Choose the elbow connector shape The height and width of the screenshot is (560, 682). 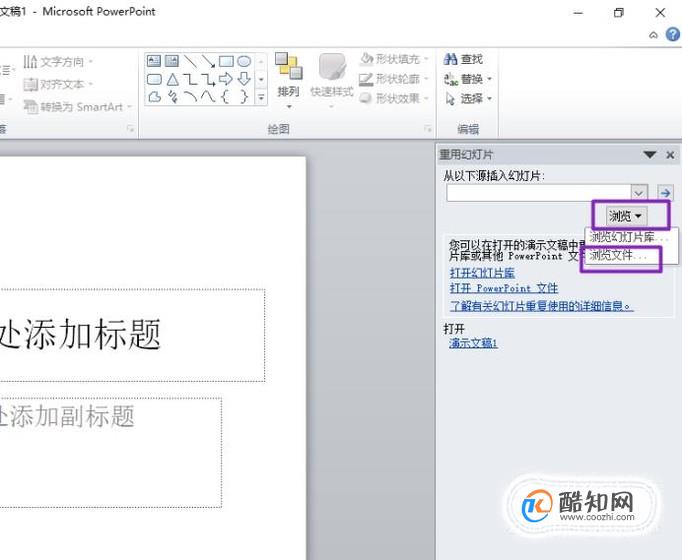coord(190,79)
